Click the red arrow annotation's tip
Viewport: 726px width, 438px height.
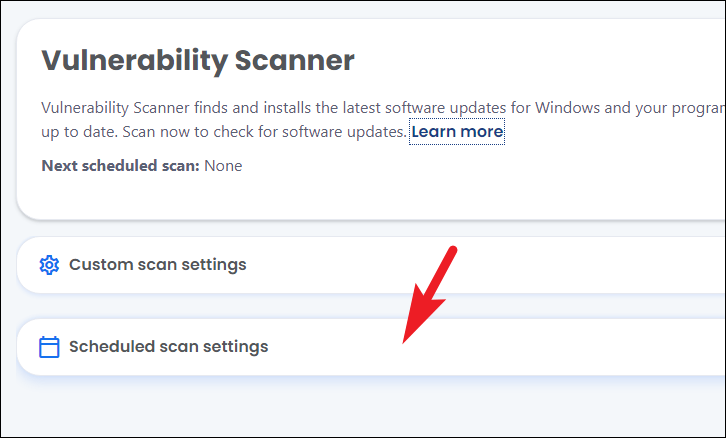pyautogui.click(x=405, y=340)
